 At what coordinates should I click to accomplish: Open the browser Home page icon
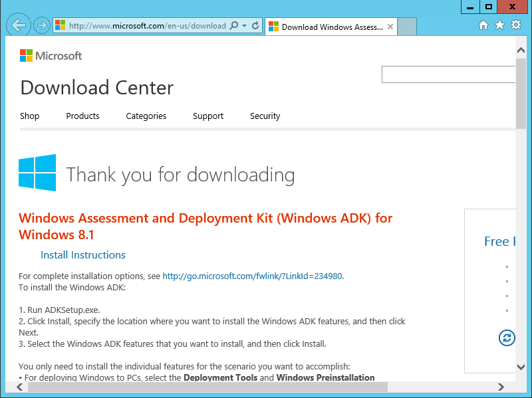tap(483, 25)
